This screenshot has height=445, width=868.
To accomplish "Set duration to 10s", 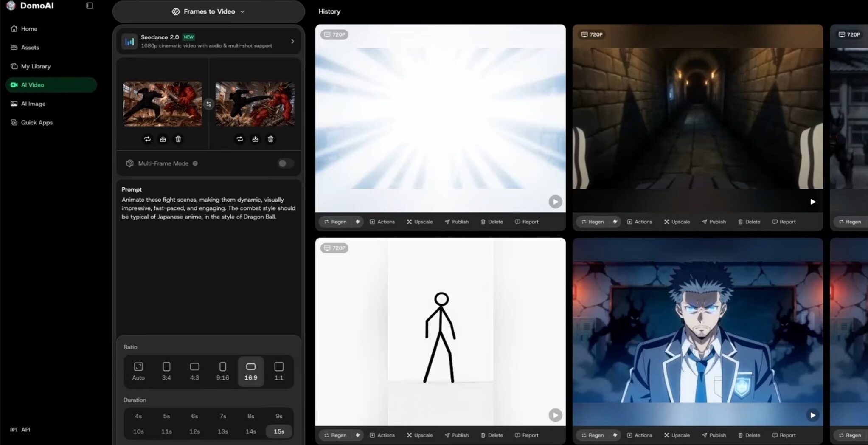I will [x=138, y=431].
